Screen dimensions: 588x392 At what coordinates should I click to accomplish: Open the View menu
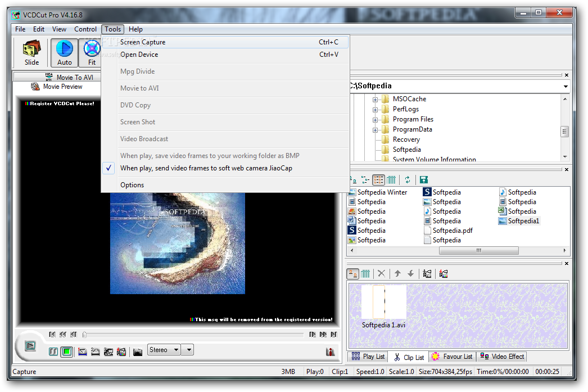coord(59,29)
